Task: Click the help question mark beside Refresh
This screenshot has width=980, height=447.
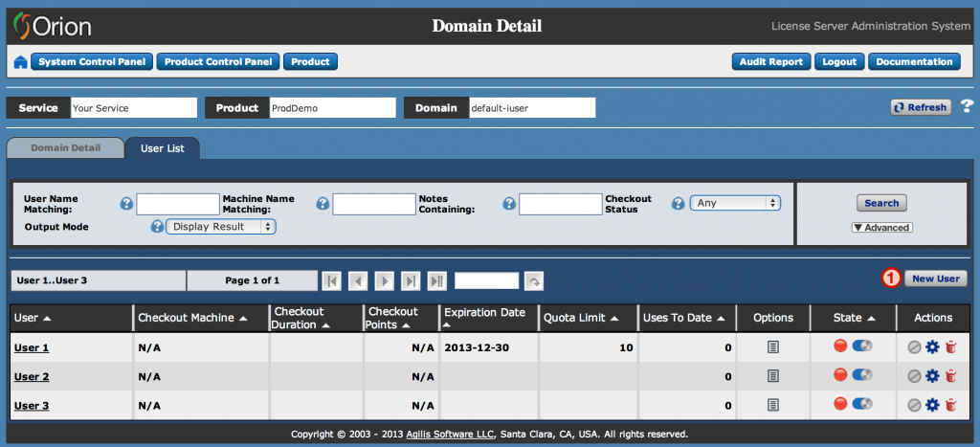Action: click(x=967, y=107)
